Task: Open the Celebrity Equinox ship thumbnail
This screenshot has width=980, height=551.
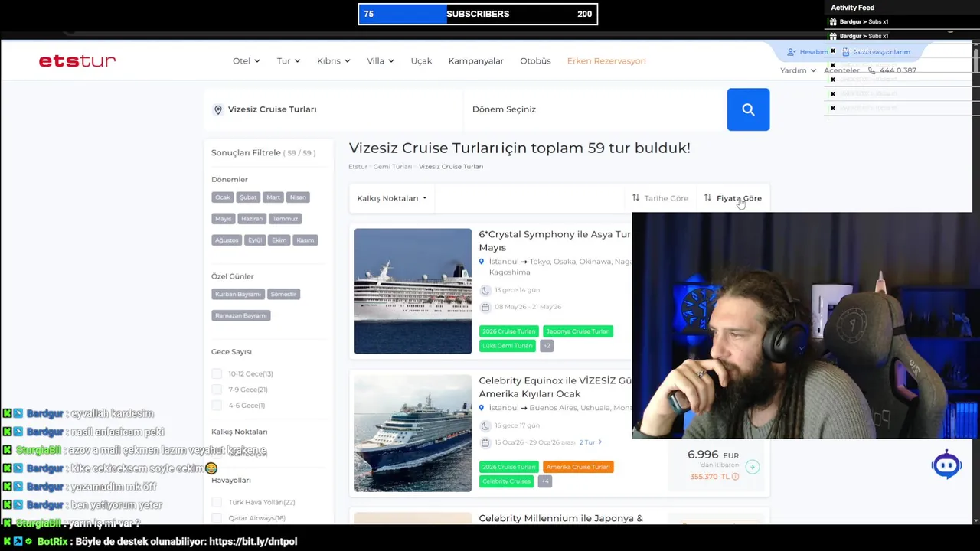Action: pos(413,433)
